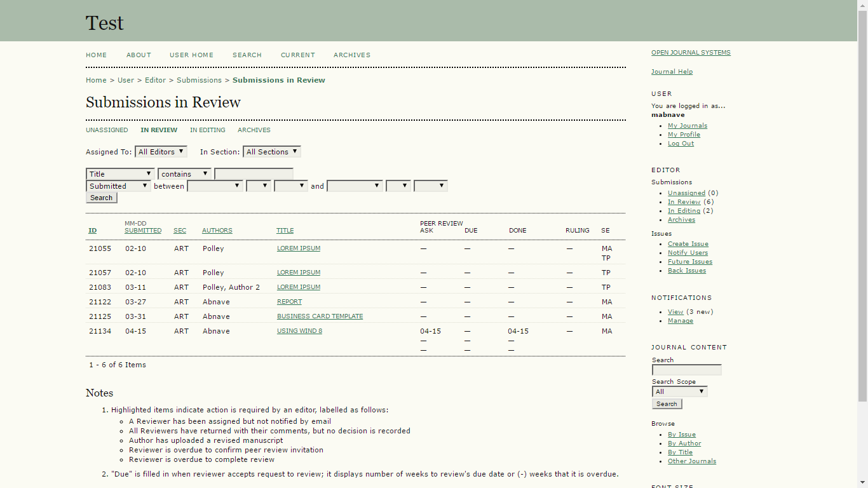Image resolution: width=868 pixels, height=488 pixels.
Task: Open Lorem Ipsum submission 21057
Action: [x=299, y=273]
